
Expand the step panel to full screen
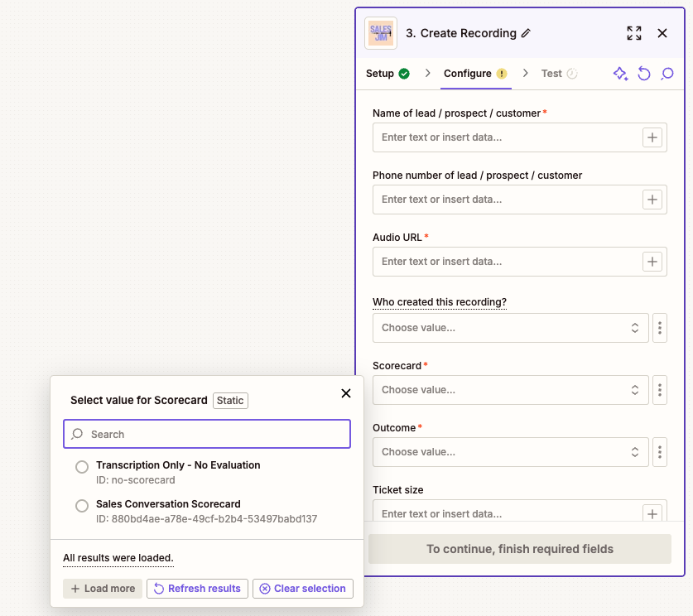(x=634, y=33)
